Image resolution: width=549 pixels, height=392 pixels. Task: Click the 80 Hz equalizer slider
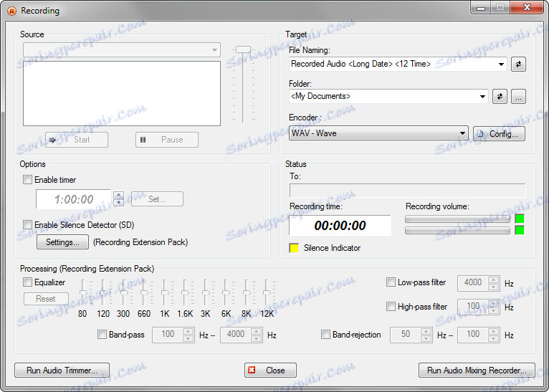[x=83, y=293]
